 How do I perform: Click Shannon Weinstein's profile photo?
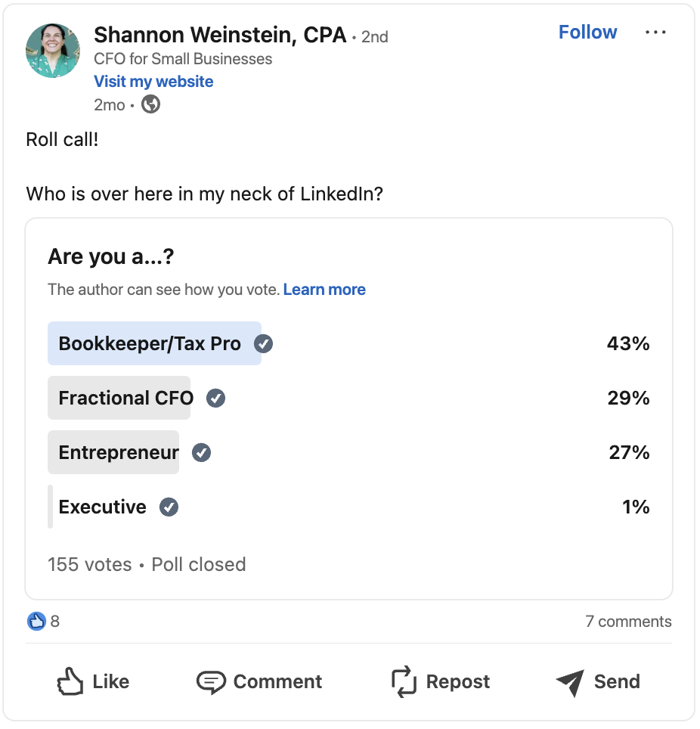pyautogui.click(x=52, y=52)
